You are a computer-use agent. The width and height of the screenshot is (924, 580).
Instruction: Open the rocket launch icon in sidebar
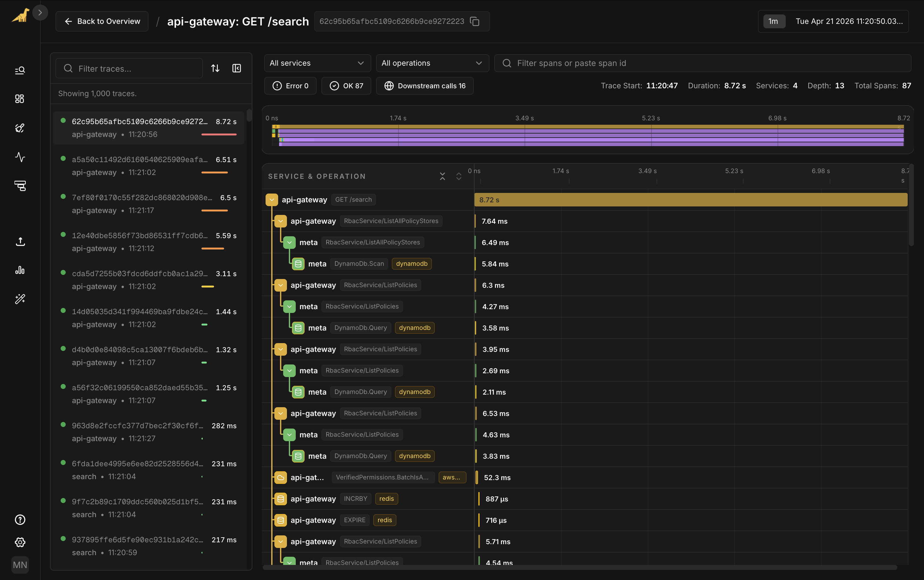pos(20,128)
